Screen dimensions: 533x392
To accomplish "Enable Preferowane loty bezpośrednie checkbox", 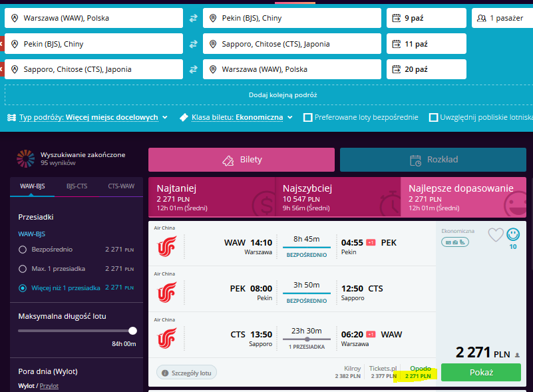I will 307,118.
